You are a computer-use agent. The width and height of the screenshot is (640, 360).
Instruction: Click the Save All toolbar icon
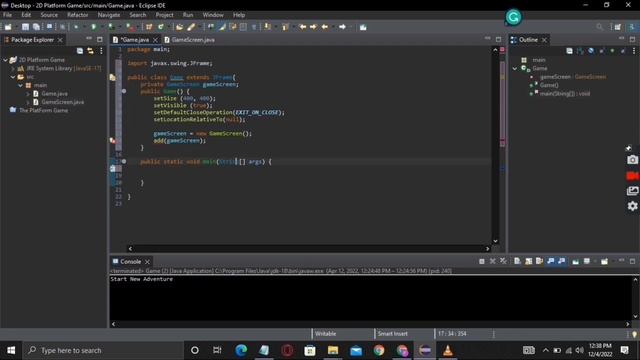pos(36,27)
